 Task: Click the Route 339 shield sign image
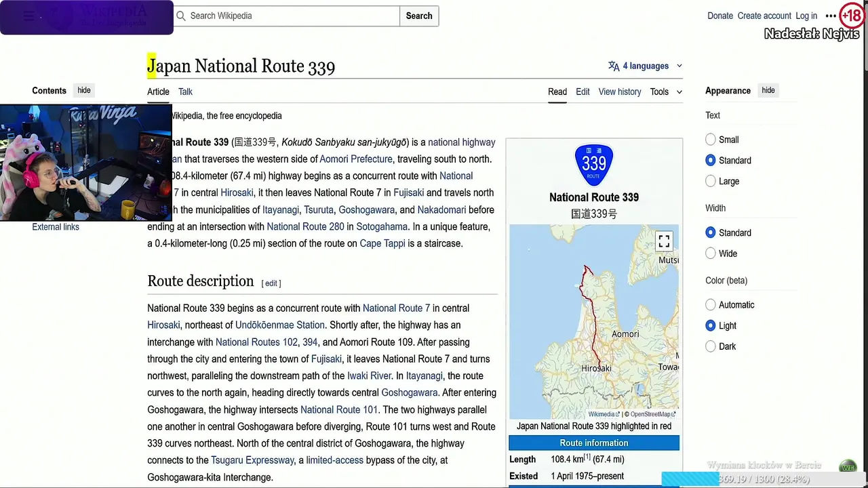click(593, 165)
